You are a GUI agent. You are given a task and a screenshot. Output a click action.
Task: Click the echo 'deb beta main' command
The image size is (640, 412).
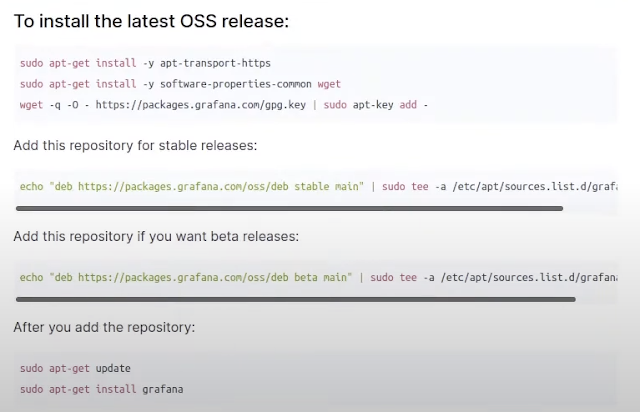[x=318, y=278]
